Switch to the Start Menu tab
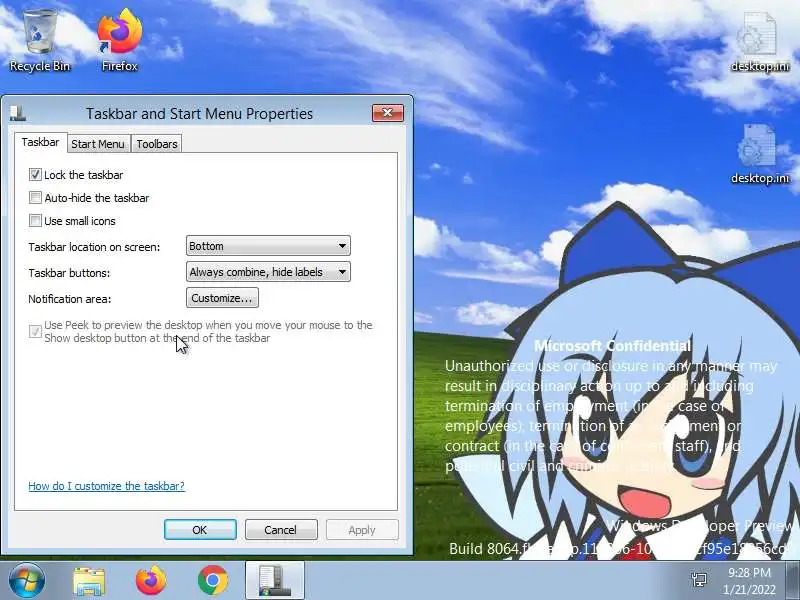 pos(98,144)
